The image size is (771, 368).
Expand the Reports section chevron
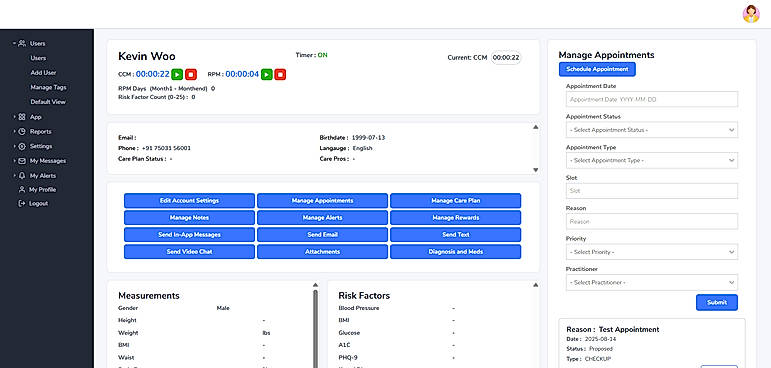click(x=15, y=131)
